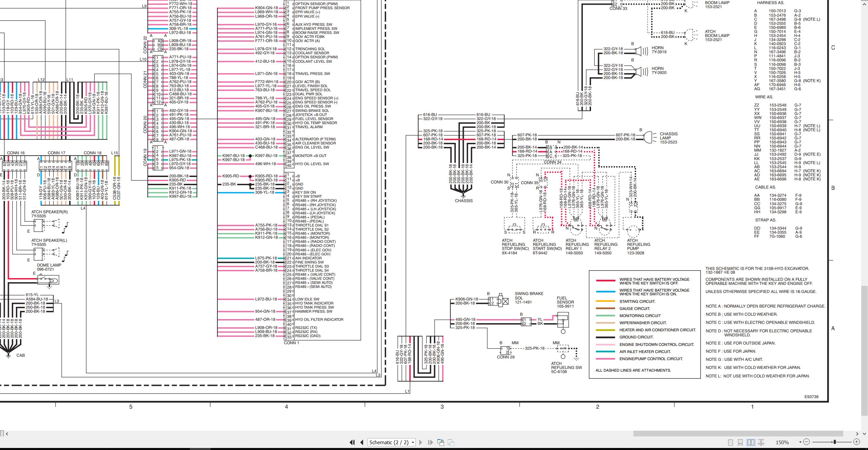Go to the first page
The width and height of the screenshot is (868, 450).
352,442
